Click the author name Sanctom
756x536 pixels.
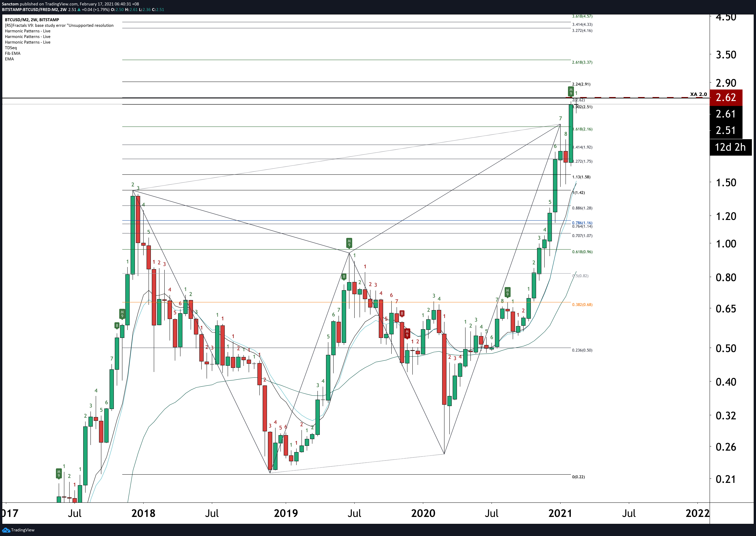point(10,4)
